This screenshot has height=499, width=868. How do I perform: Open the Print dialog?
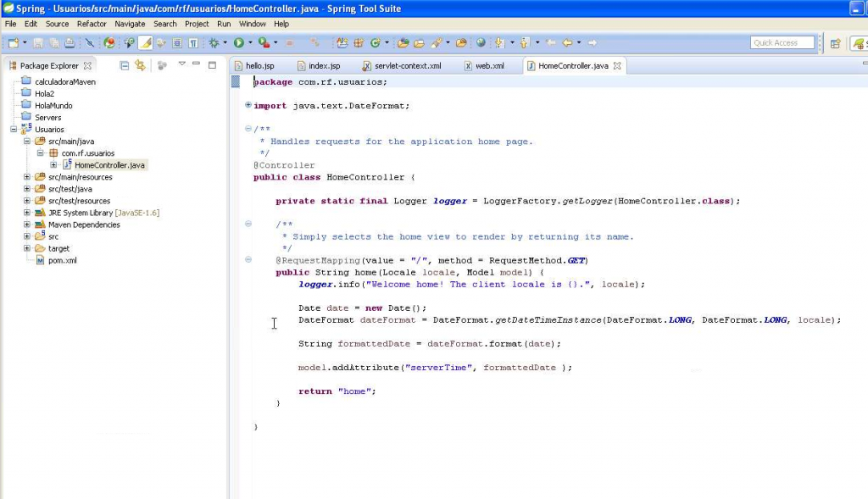(69, 42)
